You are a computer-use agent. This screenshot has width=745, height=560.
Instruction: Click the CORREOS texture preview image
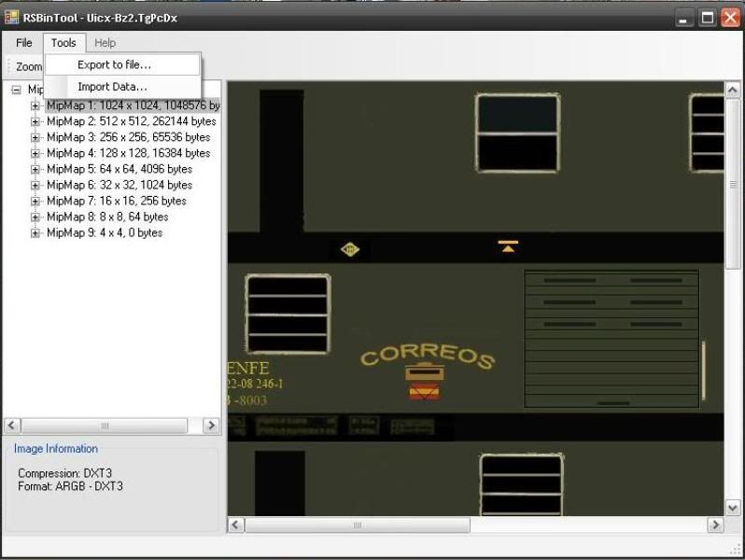pos(475,299)
